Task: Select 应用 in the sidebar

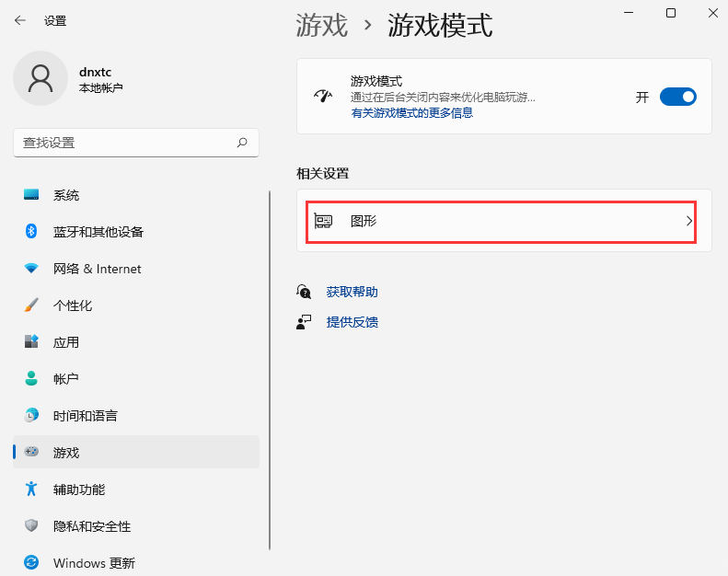Action: [x=136, y=342]
